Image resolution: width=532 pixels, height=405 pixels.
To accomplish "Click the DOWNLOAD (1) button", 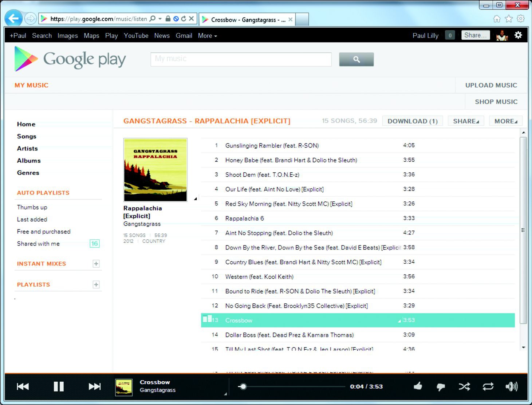I will tap(412, 121).
